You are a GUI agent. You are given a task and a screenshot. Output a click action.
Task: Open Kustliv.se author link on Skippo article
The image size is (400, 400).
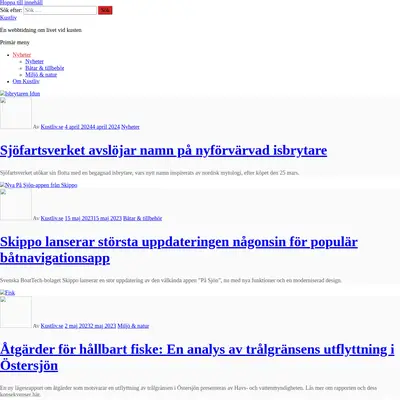(x=52, y=218)
